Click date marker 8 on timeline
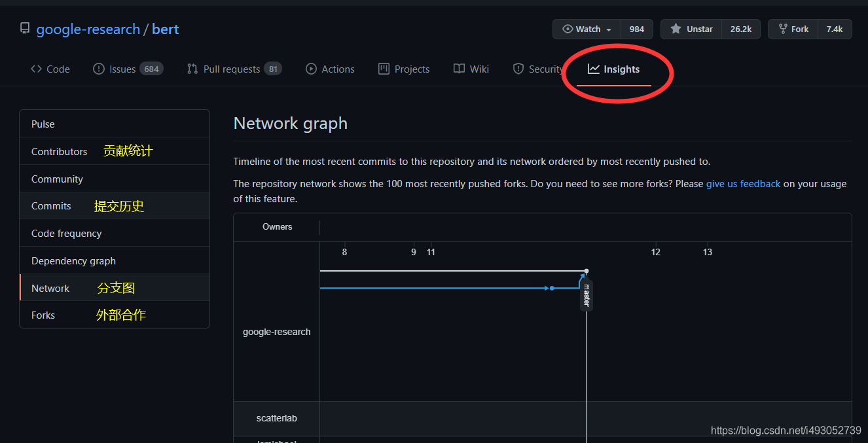This screenshot has height=443, width=868. pyautogui.click(x=345, y=252)
